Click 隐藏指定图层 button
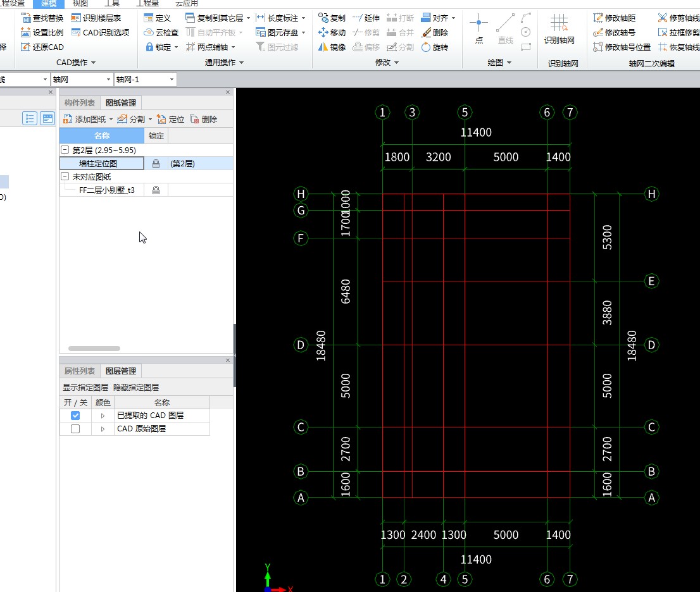 (x=136, y=387)
